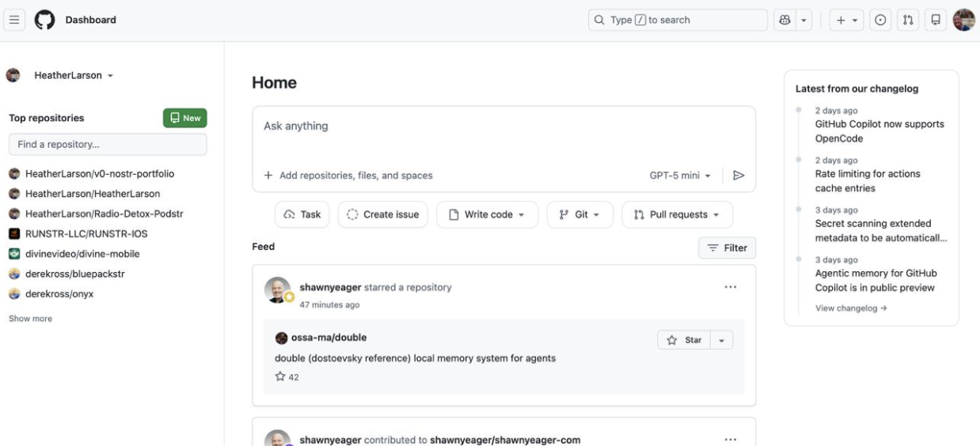Expand the Star lists dropdown arrow
The height and width of the screenshot is (446, 980).
721,340
